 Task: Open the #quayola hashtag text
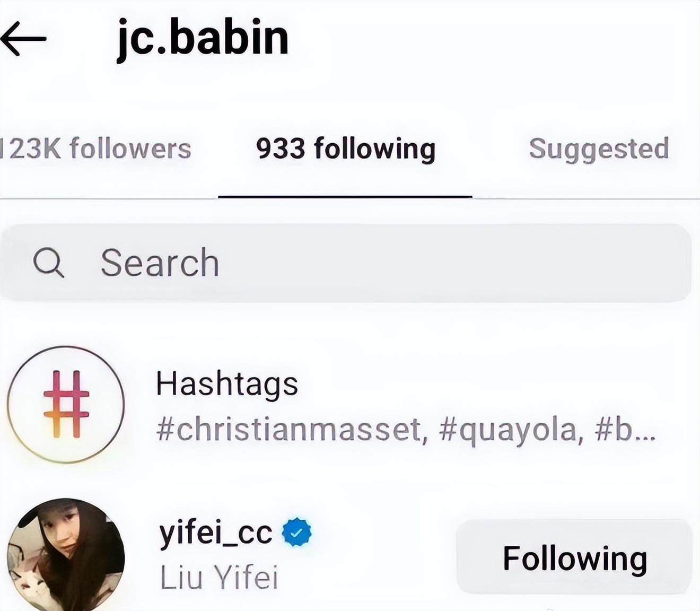coord(512,429)
